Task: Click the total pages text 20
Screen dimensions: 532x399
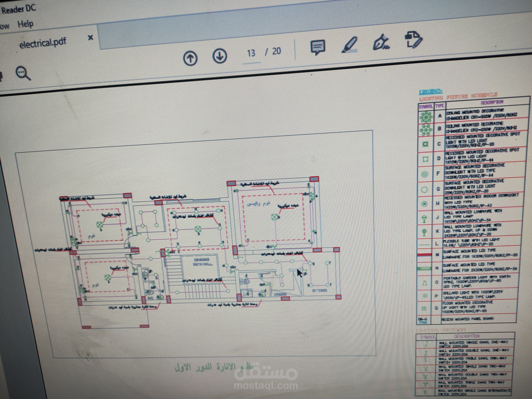Action: tap(276, 51)
